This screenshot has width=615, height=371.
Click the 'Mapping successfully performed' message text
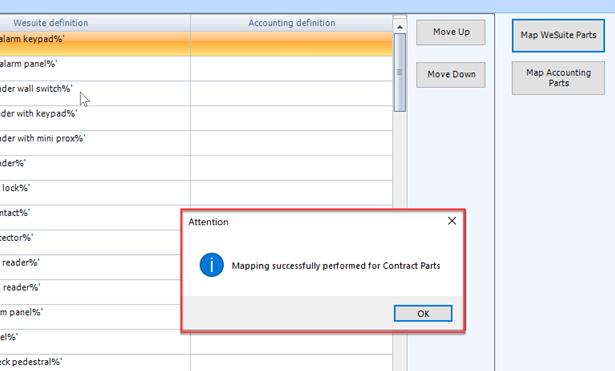[336, 266]
